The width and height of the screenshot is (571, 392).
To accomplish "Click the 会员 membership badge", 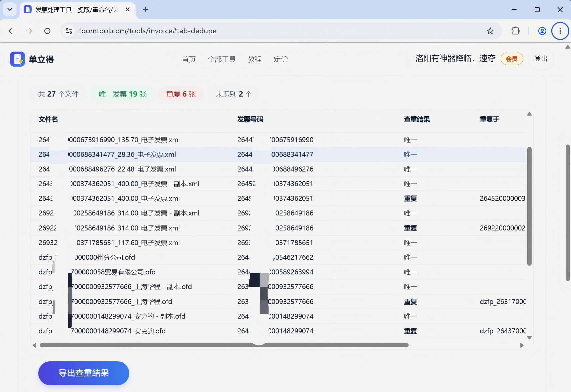I will pyautogui.click(x=512, y=59).
